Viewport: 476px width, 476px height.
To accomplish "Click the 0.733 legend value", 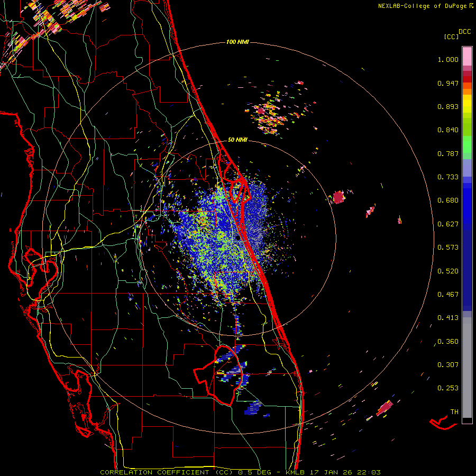I will click(x=448, y=177).
